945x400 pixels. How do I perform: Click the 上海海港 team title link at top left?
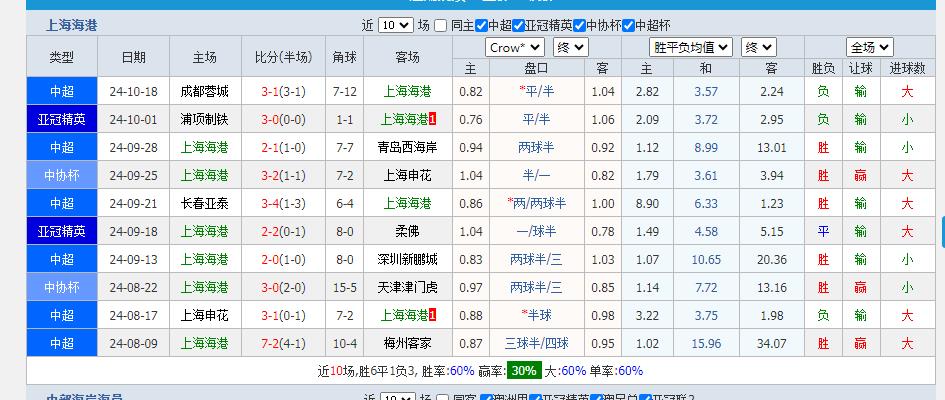click(72, 25)
